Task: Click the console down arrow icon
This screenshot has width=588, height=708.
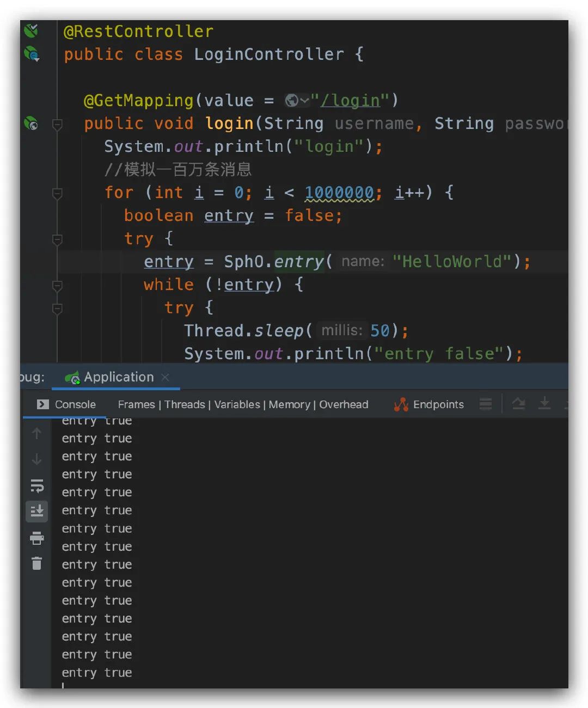Action: pos(36,459)
